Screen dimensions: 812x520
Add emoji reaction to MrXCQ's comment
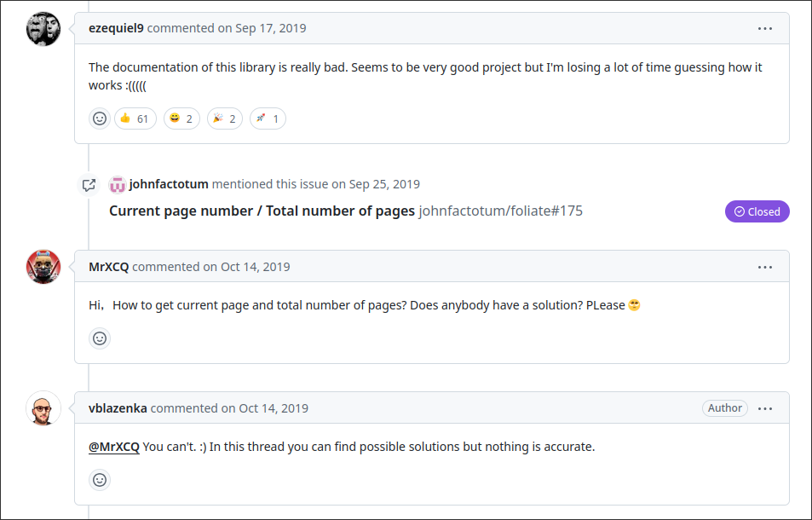(100, 338)
